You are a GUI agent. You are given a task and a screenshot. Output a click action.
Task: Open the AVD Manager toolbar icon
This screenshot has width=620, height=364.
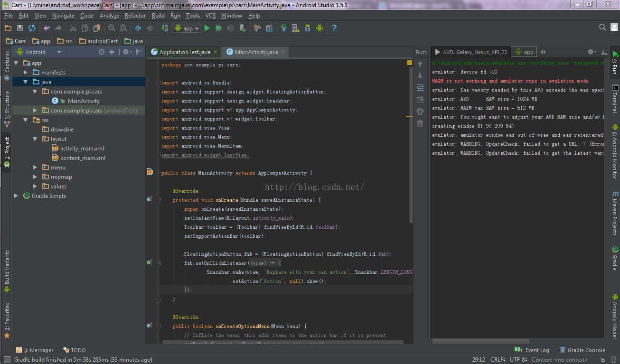(x=296, y=28)
